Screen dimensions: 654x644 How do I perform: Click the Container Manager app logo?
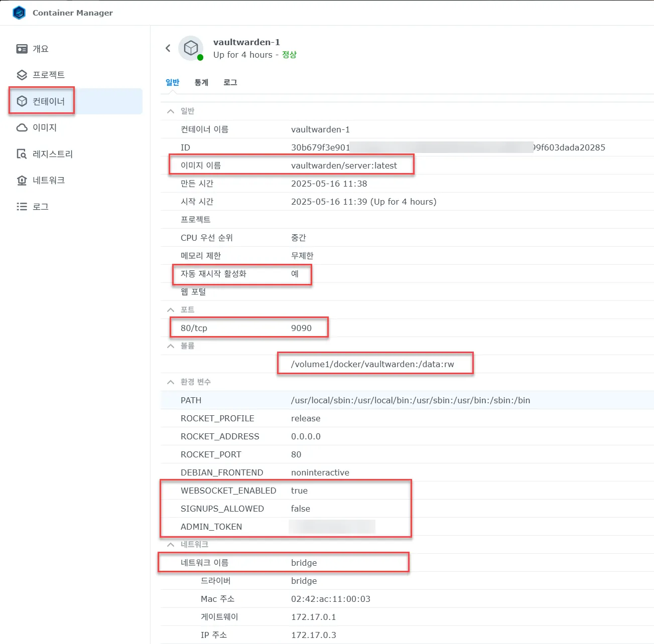(19, 13)
